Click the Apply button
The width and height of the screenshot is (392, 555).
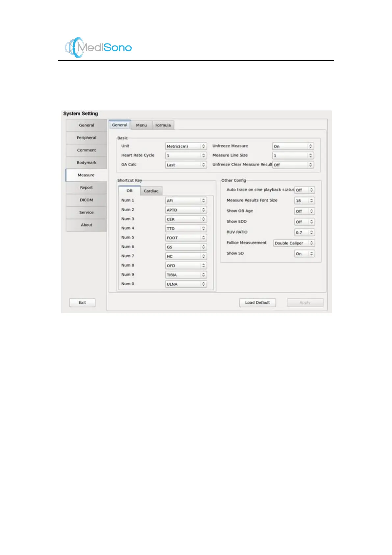pos(305,302)
